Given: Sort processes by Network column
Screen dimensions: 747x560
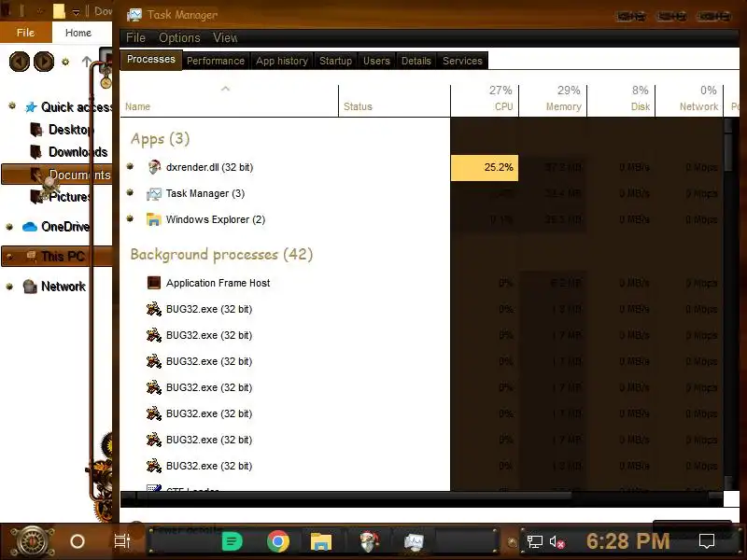Looking at the screenshot, I should [x=689, y=101].
